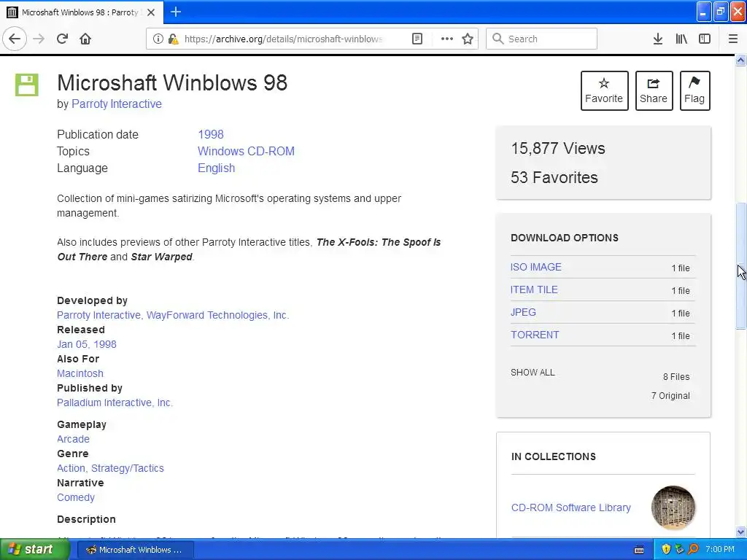Image resolution: width=747 pixels, height=560 pixels.
Task: Bookmark this page with the star icon
Action: click(468, 39)
